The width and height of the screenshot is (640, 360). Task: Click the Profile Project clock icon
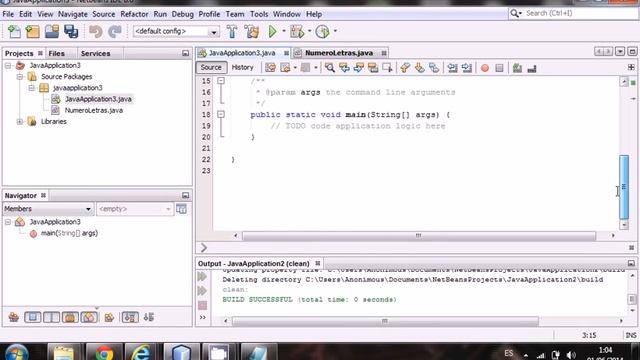pyautogui.click(x=322, y=31)
